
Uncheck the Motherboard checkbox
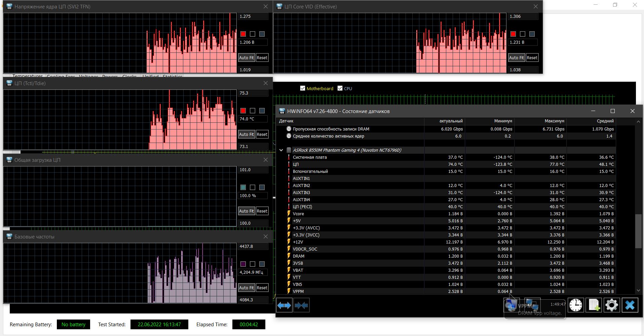coord(303,88)
